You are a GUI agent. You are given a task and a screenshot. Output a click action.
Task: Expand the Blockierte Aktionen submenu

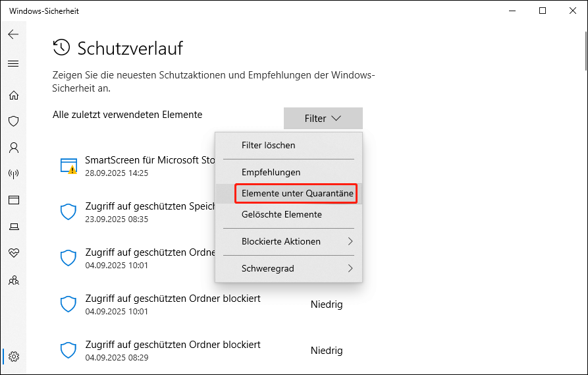click(x=288, y=241)
